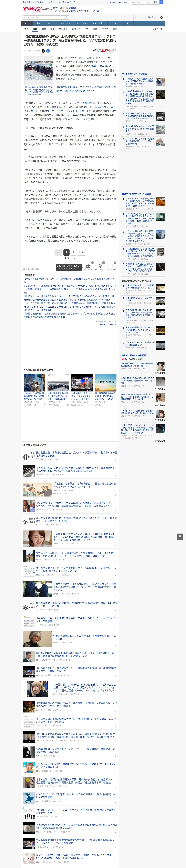Share article on Facebook
Screen dimensions: 186x868
48,51
